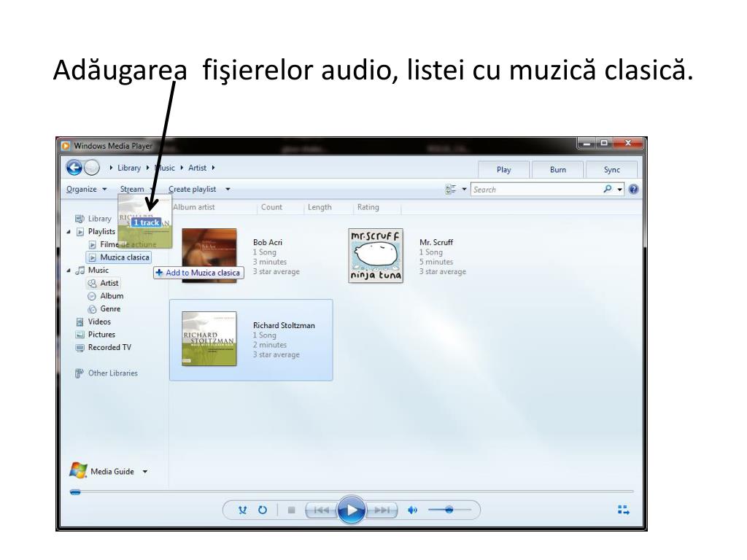Expand the Create playlist dropdown arrow
Viewport: 747px width, 560px height.
tap(228, 189)
